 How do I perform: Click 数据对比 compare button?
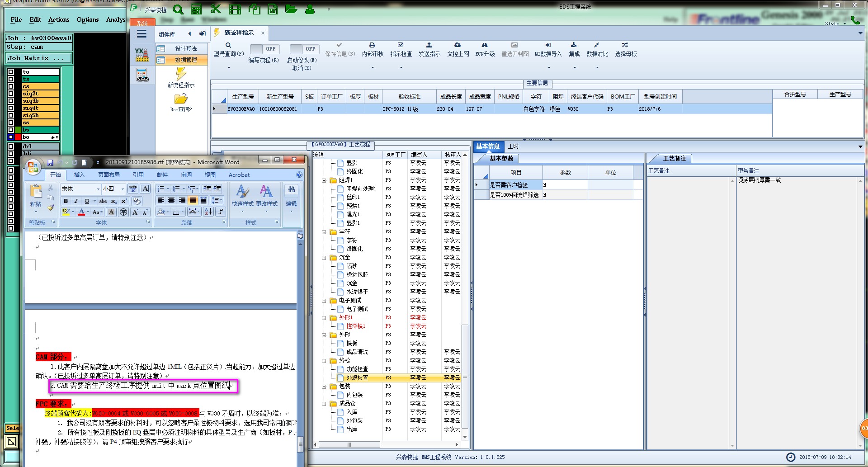coord(597,50)
